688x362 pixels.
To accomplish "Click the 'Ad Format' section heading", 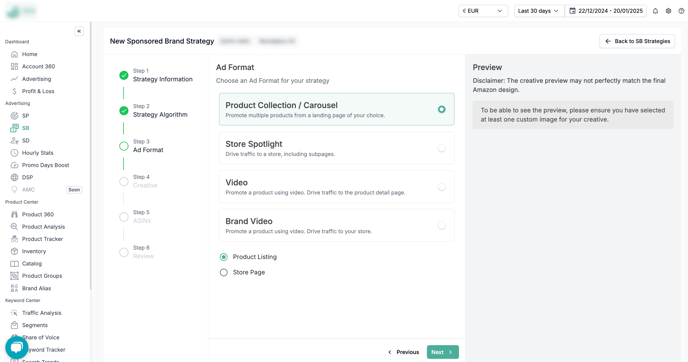I will [x=235, y=68].
